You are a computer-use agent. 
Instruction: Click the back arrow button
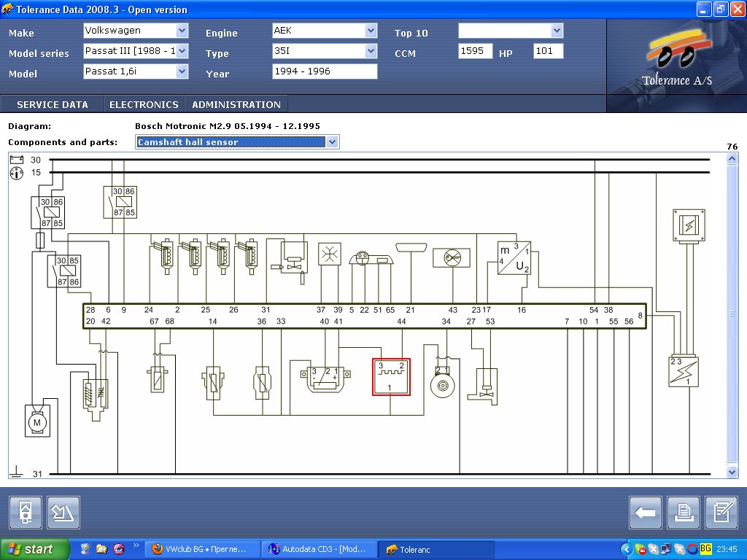click(646, 513)
